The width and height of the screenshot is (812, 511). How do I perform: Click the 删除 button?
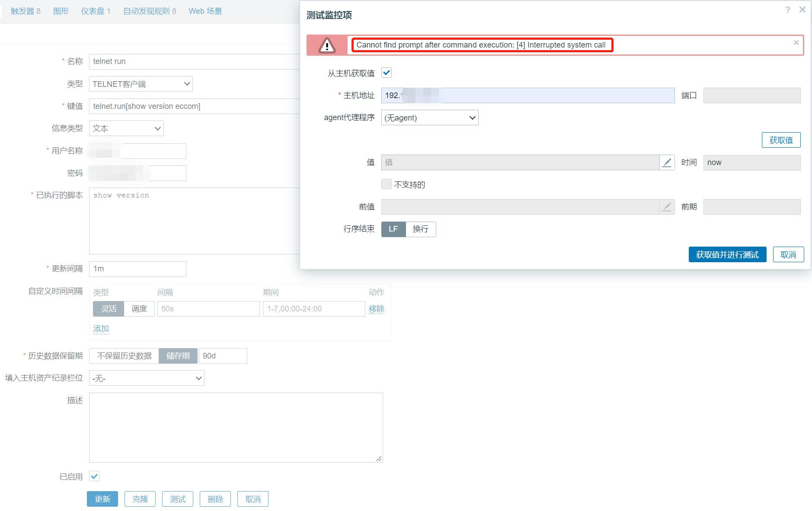(x=215, y=499)
